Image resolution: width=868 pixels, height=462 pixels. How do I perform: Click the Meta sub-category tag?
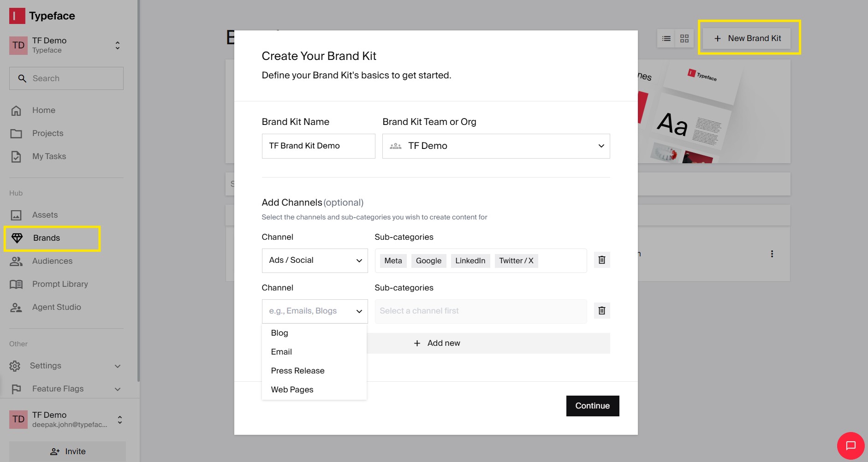tap(393, 261)
